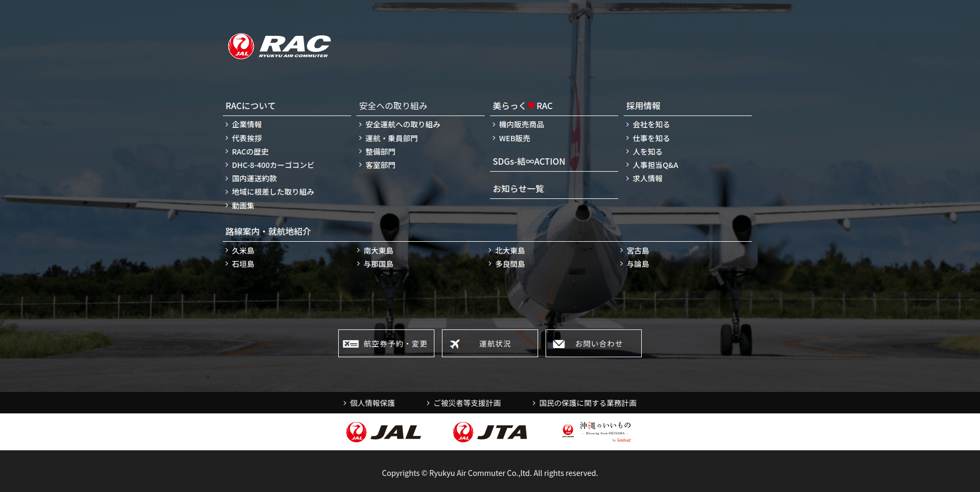The width and height of the screenshot is (980, 492).
Task: Open the JTA logo link
Action: tap(490, 432)
